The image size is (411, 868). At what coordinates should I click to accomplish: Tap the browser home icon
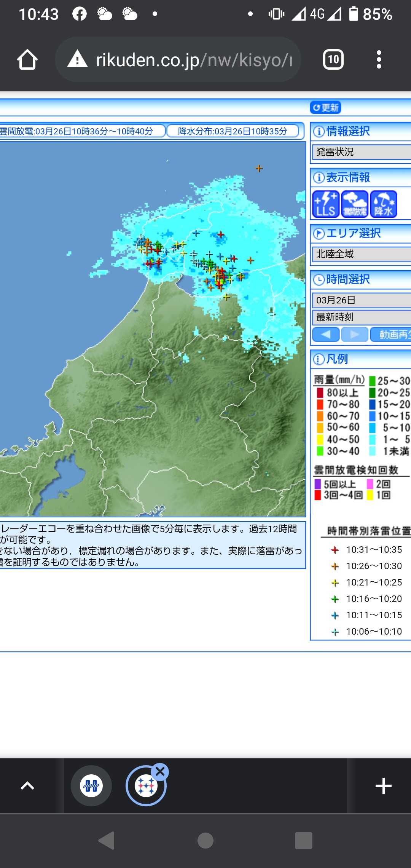(x=27, y=60)
